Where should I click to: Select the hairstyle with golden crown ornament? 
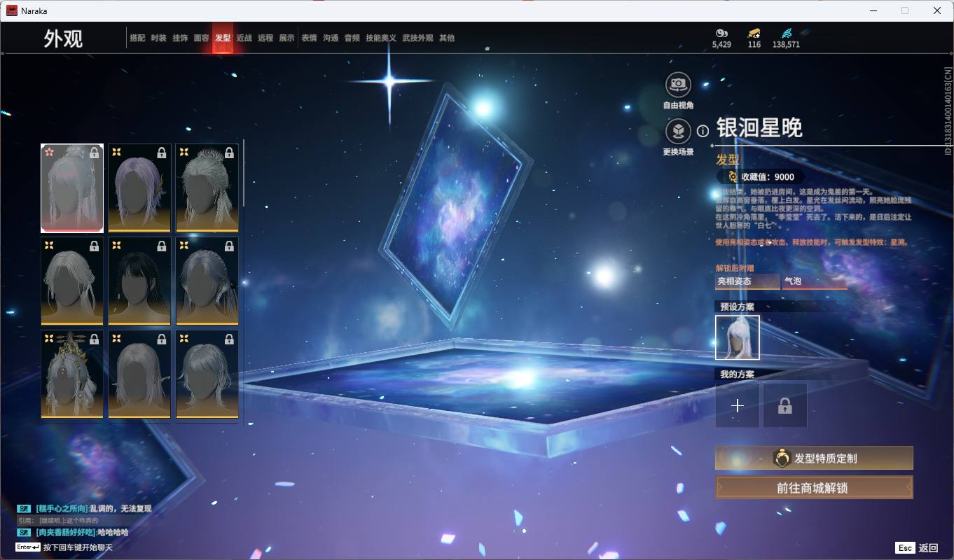click(72, 374)
